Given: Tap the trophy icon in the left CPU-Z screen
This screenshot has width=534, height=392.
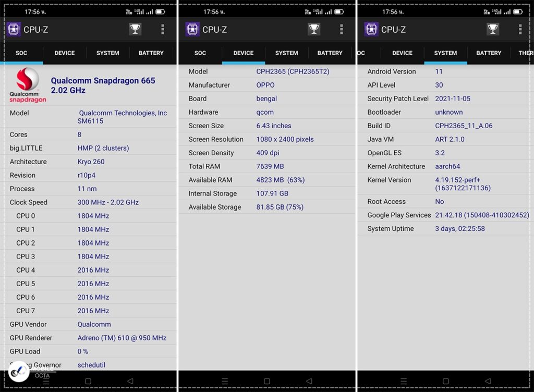Looking at the screenshot, I should coord(135,29).
